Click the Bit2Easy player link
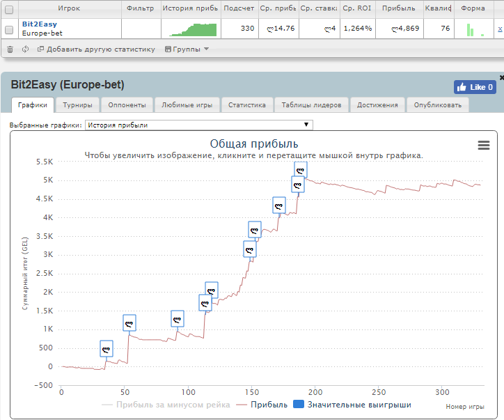This screenshot has width=504, height=420. (x=40, y=24)
